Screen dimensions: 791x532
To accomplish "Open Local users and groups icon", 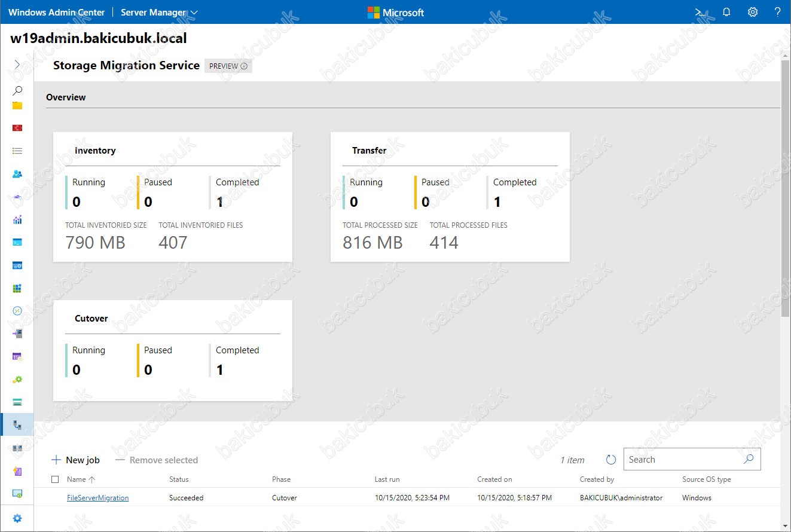I will pyautogui.click(x=17, y=174).
